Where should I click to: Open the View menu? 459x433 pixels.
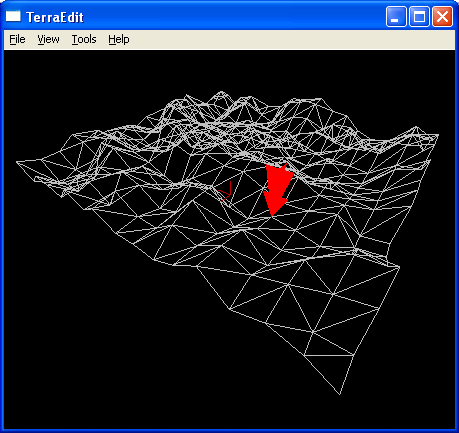[x=48, y=39]
